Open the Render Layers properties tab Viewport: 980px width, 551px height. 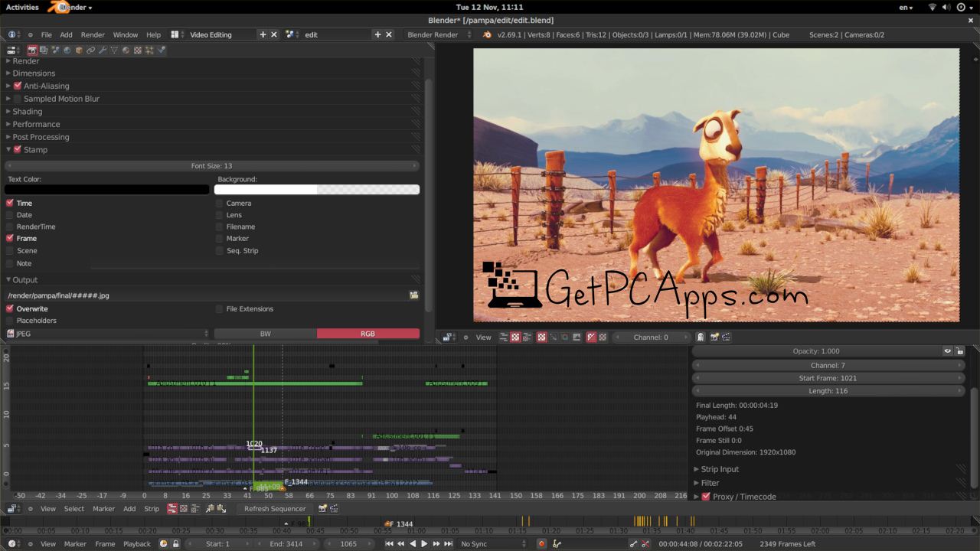click(44, 50)
